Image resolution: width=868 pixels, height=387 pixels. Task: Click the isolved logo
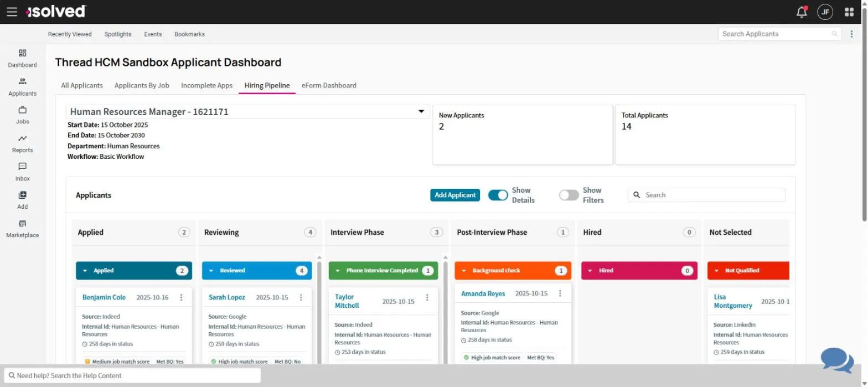pos(55,11)
